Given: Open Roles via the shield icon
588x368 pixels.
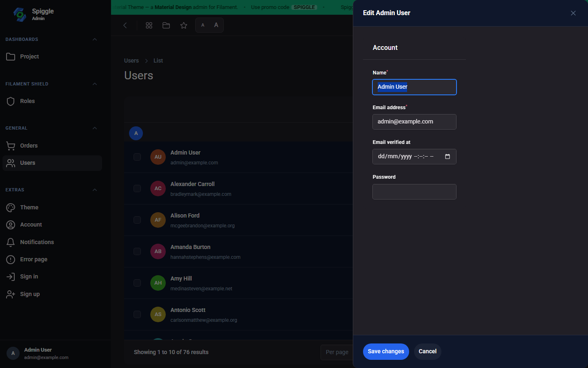Looking at the screenshot, I should (x=11, y=101).
